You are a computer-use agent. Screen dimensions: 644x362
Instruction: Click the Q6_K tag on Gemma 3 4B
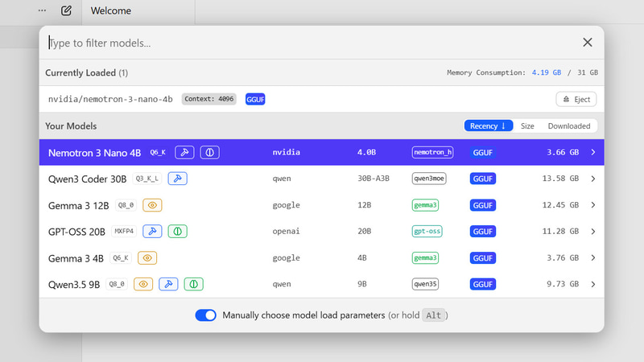tap(121, 257)
